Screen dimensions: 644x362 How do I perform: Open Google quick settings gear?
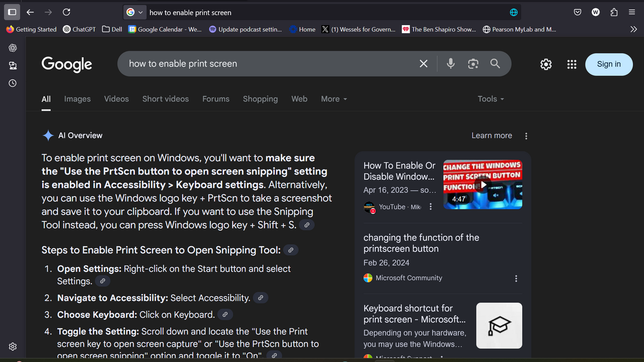(546, 64)
